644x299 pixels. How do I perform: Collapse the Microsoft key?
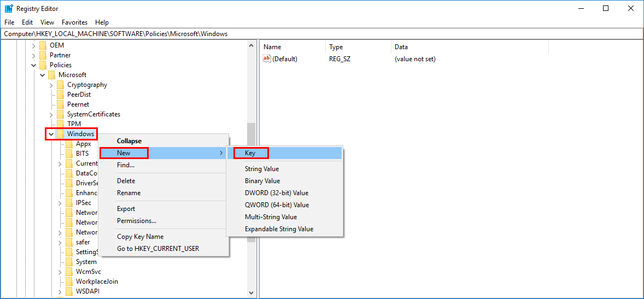(42, 75)
